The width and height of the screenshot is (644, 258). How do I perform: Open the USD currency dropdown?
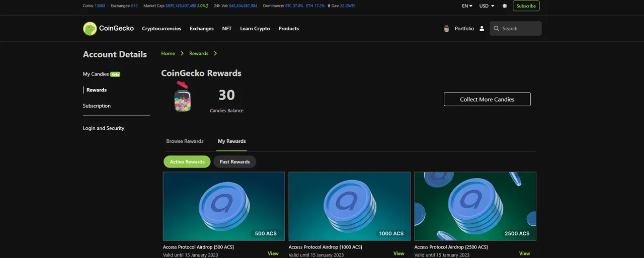(487, 6)
